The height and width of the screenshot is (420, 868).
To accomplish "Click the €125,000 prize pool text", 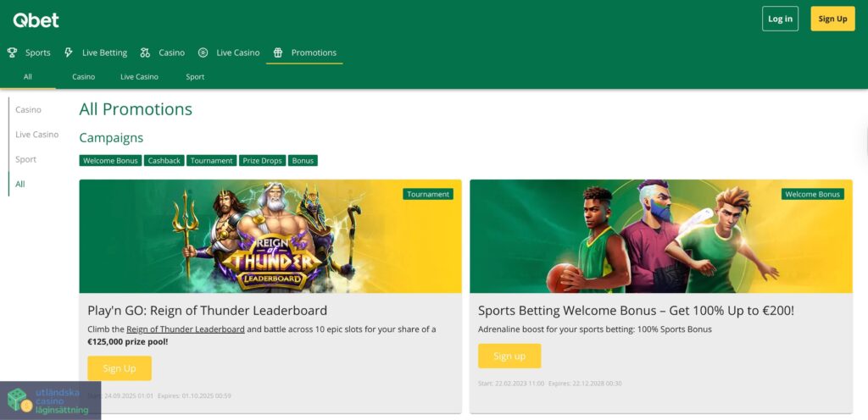I will click(128, 342).
